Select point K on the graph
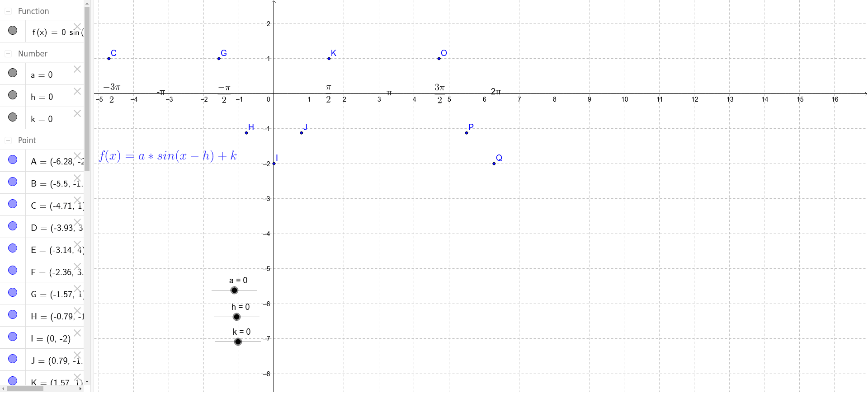868x393 pixels. (329, 59)
